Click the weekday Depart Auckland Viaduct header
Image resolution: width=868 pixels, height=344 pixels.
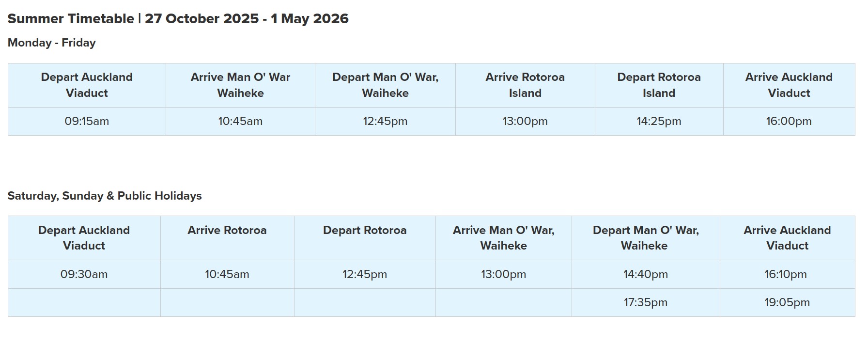[87, 85]
